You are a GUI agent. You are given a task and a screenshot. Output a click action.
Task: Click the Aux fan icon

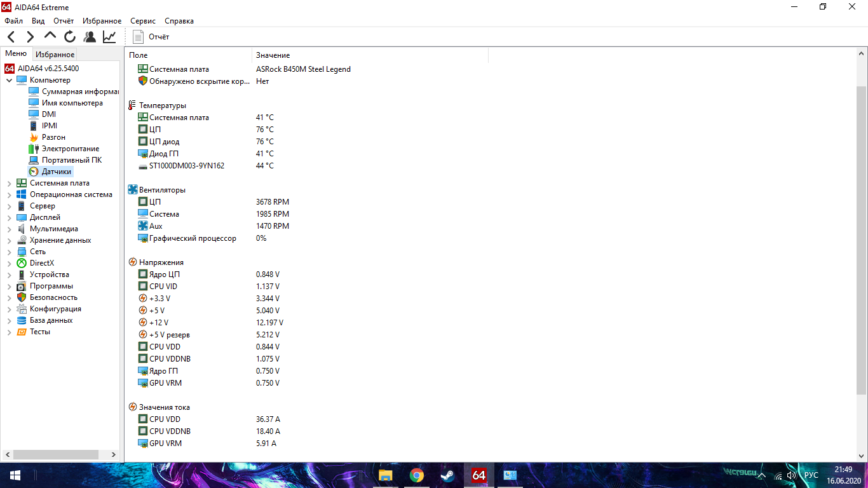click(143, 226)
